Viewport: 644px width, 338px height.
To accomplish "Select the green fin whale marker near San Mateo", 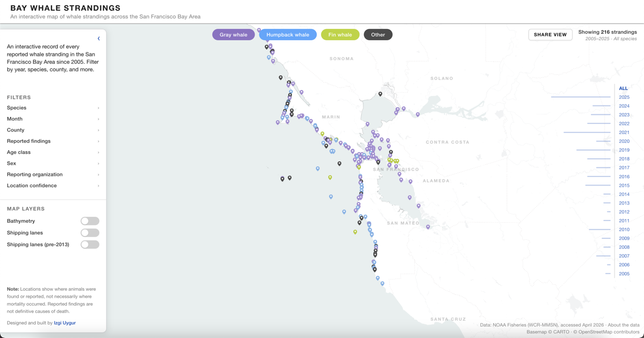I will click(x=355, y=232).
